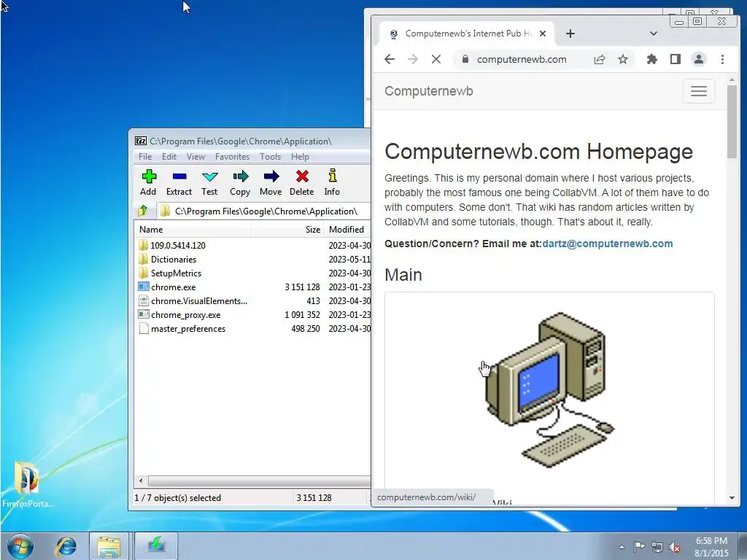Go up one folder level in 7-Zip
This screenshot has height=560, width=747.
coord(142,211)
